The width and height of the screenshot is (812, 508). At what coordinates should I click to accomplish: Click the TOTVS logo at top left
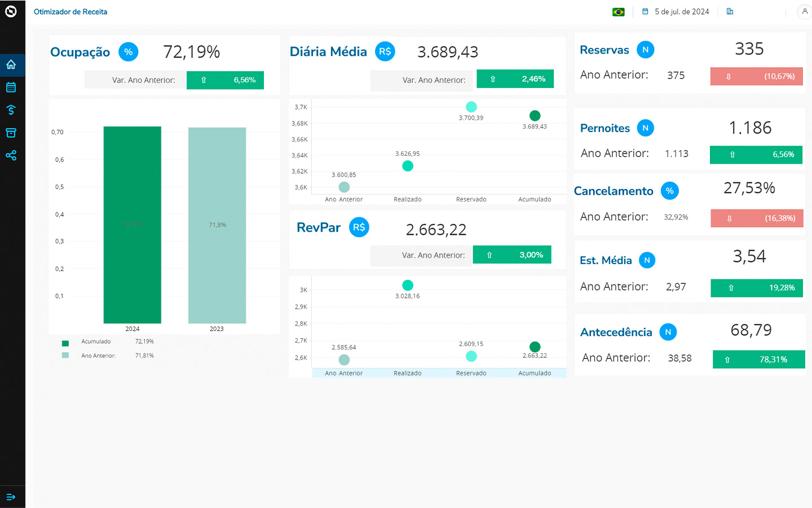pos(11,11)
